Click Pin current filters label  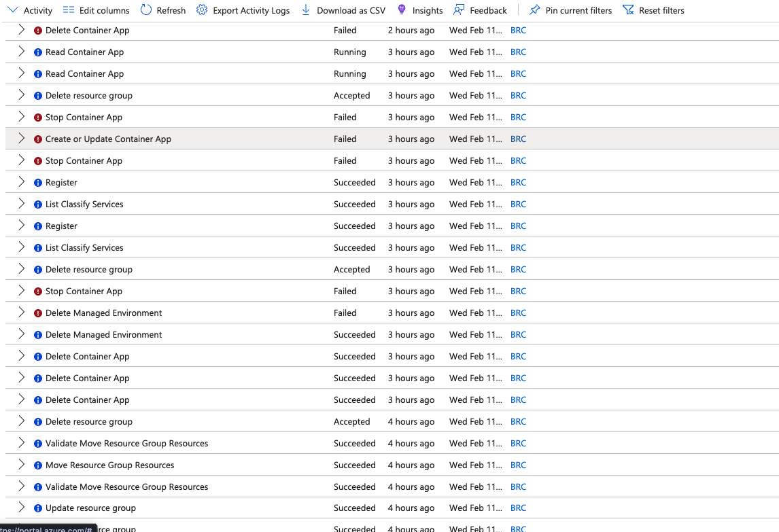(578, 10)
